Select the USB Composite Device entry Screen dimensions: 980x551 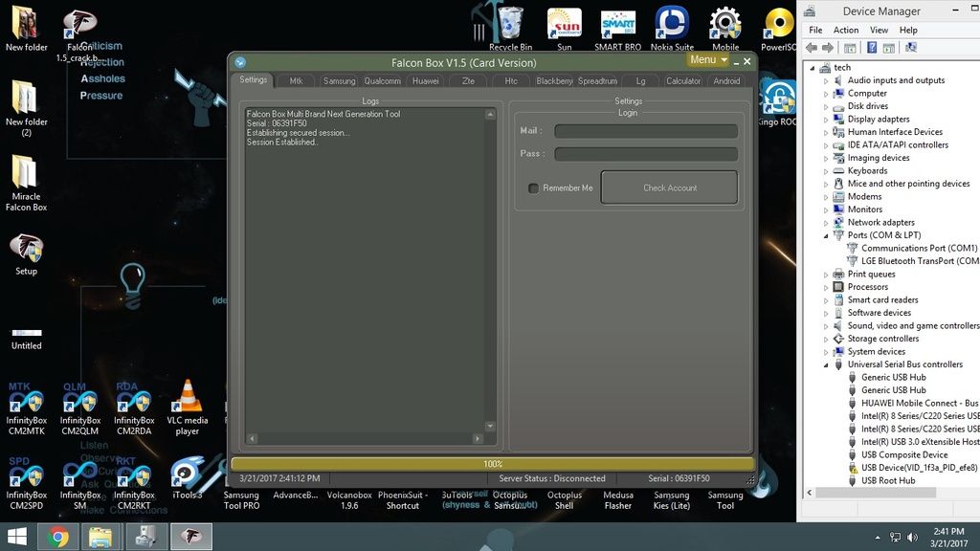[x=903, y=454]
